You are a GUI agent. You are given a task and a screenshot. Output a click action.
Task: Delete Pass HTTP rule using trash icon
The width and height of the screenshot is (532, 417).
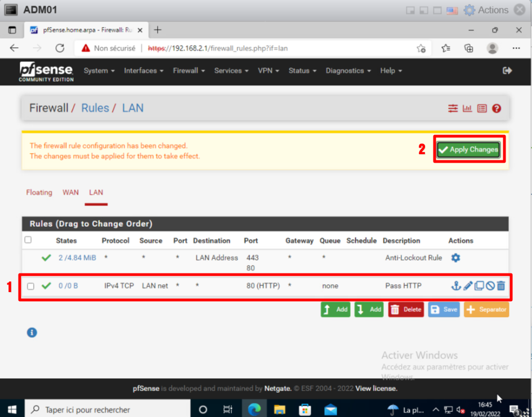501,286
